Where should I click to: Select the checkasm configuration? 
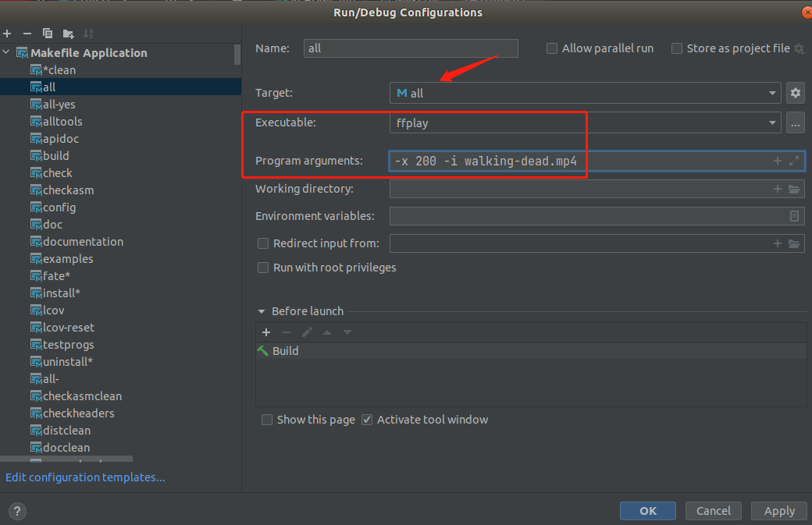(68, 190)
